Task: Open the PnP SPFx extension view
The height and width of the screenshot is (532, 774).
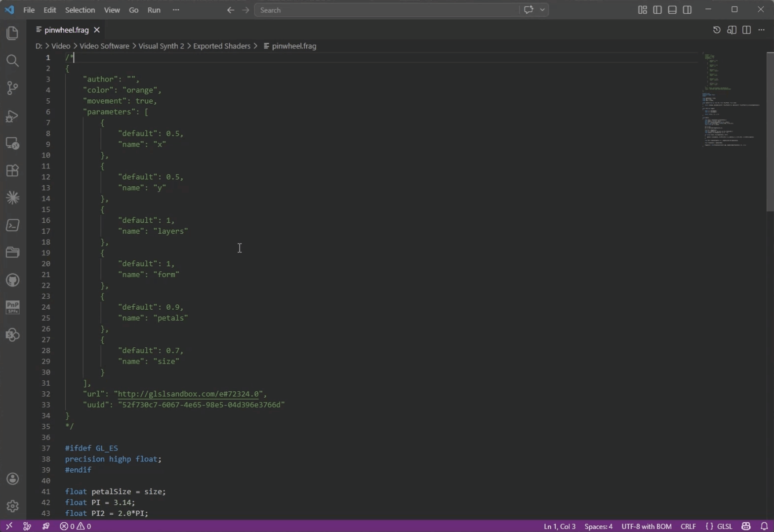Action: [x=12, y=307]
